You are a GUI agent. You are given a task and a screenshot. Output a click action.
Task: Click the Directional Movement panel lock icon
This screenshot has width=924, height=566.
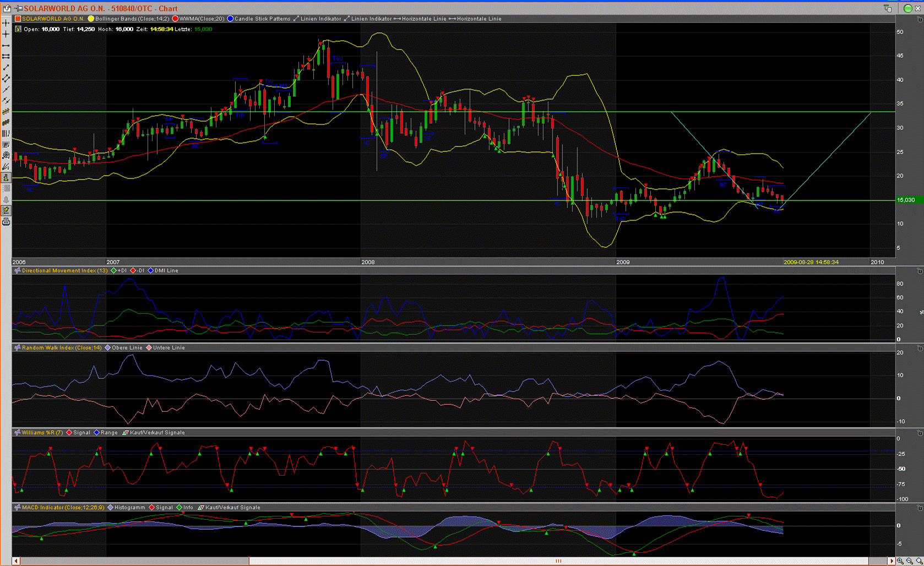(920, 271)
